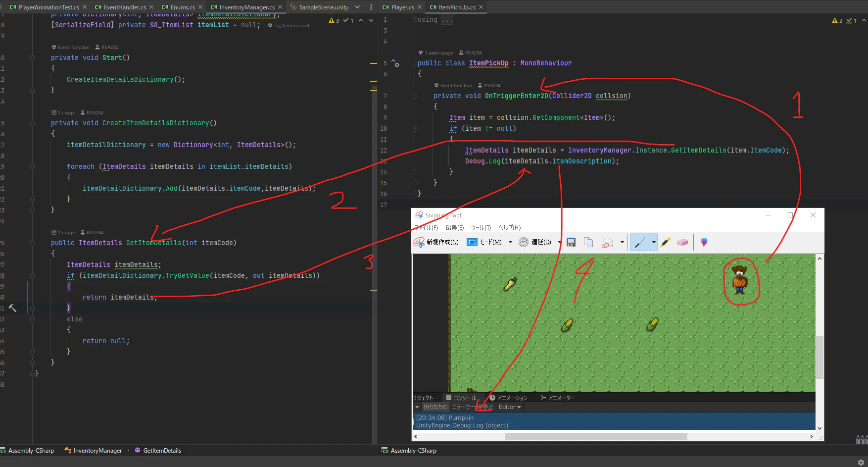Click the Snipping Tool horizontal scrollbar thumb
The width and height of the screenshot is (868, 467).
pyautogui.click(x=596, y=436)
